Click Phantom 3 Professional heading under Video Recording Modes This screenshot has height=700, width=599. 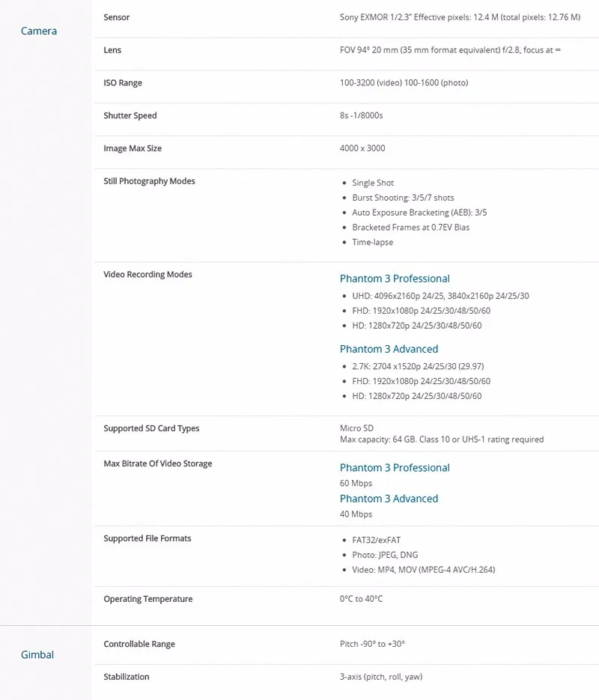tap(395, 279)
